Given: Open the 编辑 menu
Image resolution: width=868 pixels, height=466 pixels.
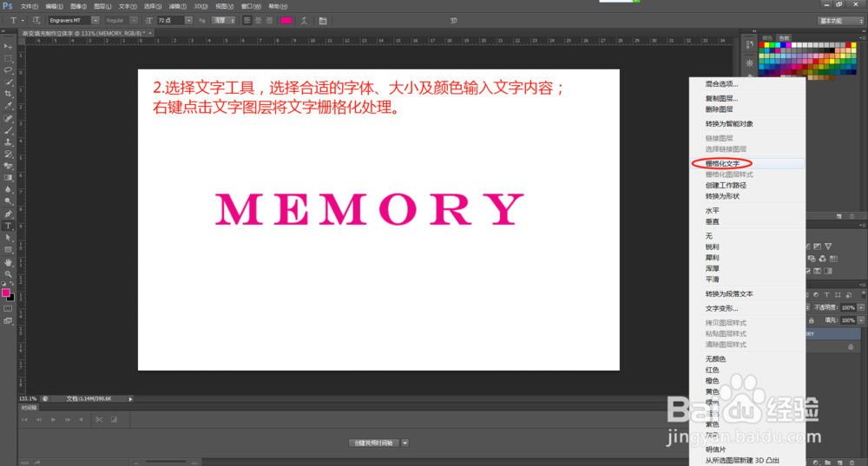Looking at the screenshot, I should coord(54,6).
